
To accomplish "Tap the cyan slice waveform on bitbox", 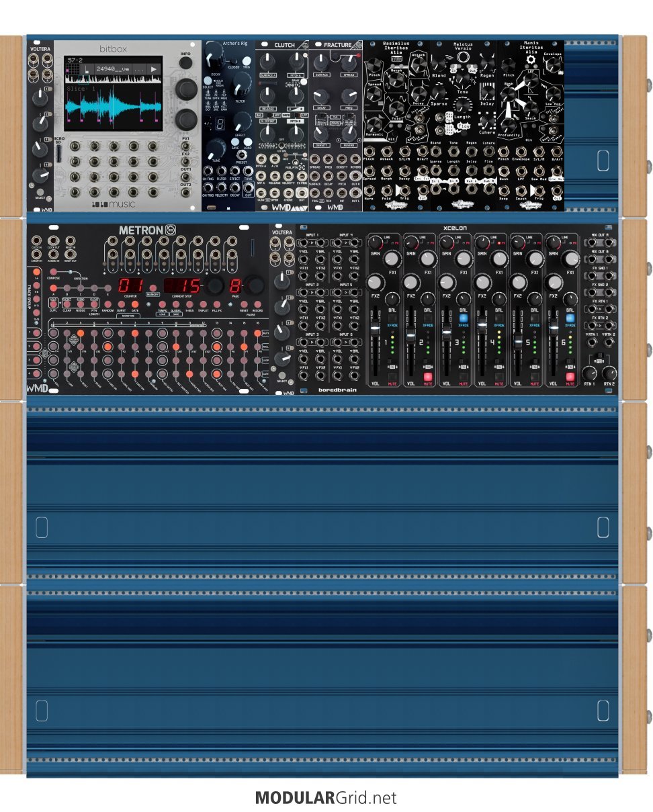I will (113, 108).
